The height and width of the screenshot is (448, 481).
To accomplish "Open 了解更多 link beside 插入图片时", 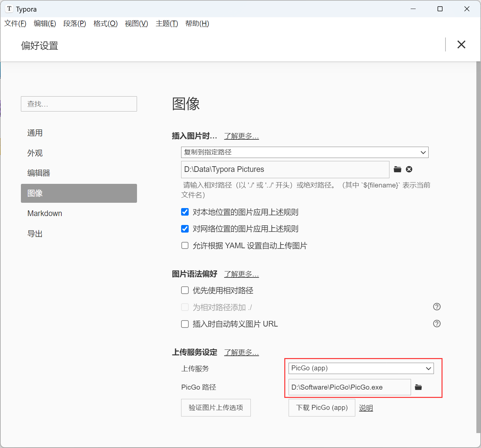I will 241,136.
